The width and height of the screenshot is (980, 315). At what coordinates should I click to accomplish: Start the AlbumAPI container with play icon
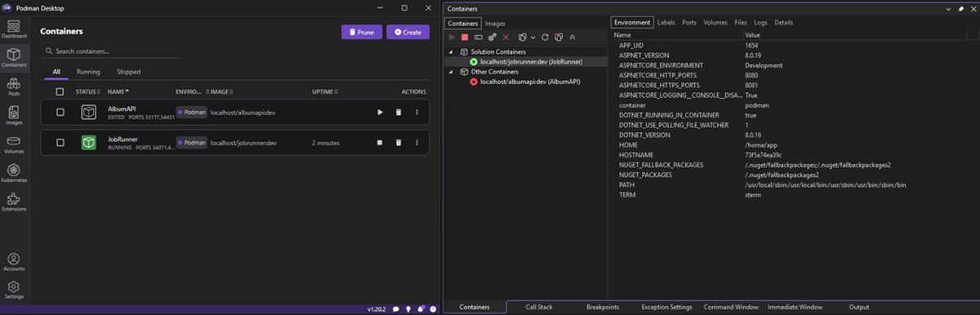pyautogui.click(x=380, y=112)
